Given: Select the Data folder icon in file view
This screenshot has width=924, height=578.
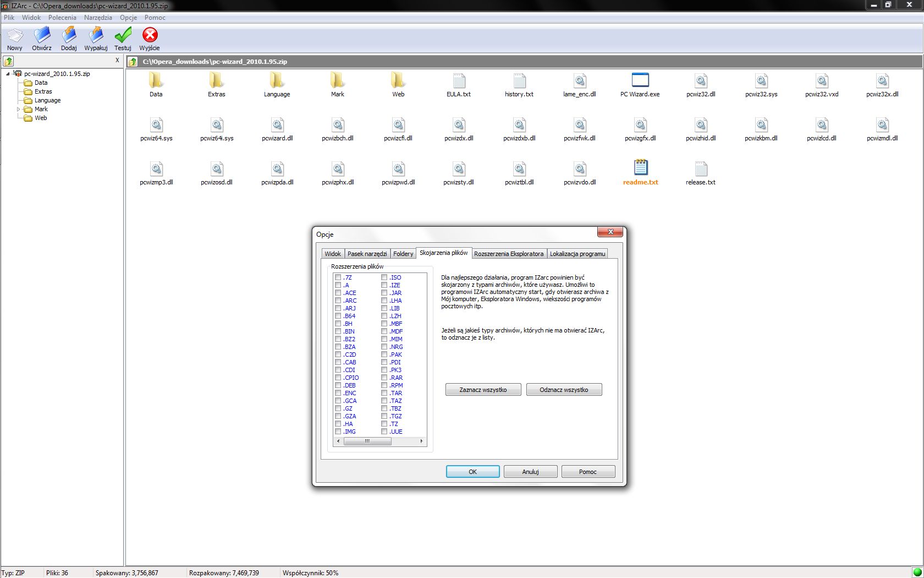Looking at the screenshot, I should point(156,80).
